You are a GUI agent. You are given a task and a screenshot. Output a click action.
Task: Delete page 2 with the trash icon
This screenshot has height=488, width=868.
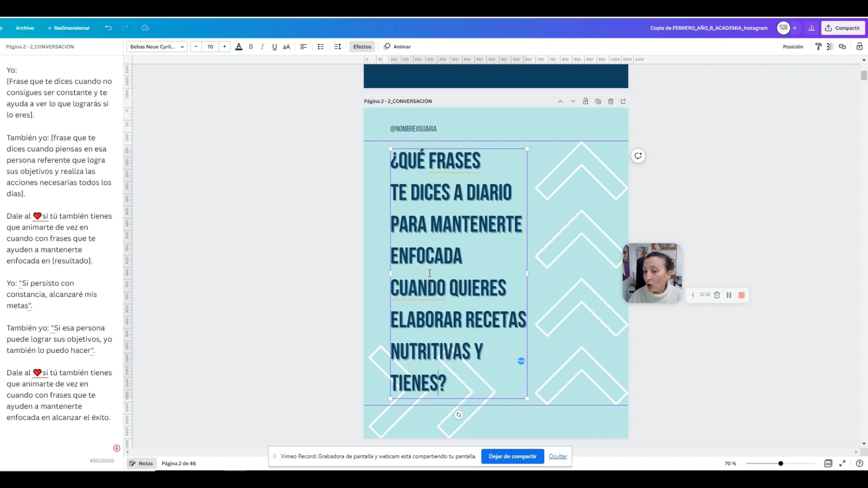tap(610, 101)
